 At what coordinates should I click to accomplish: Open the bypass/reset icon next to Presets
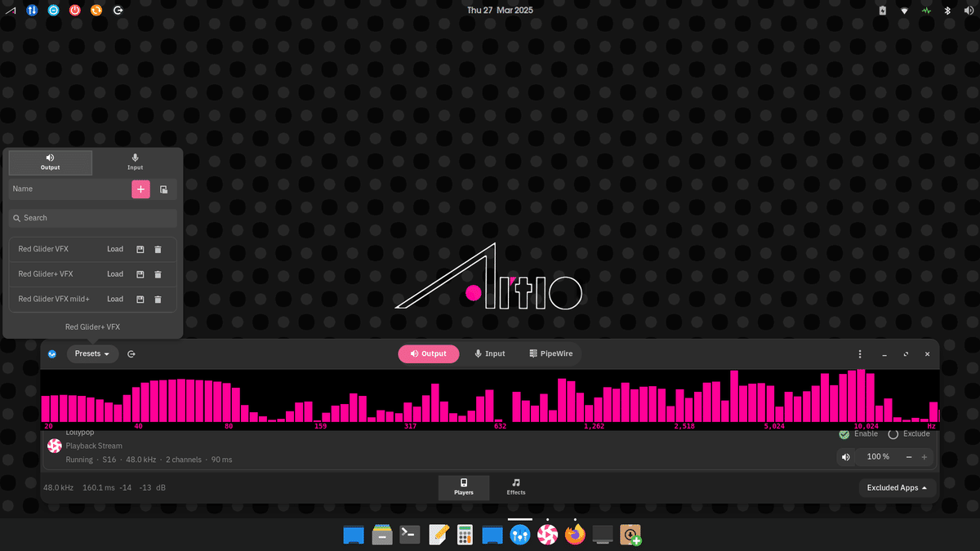(131, 353)
